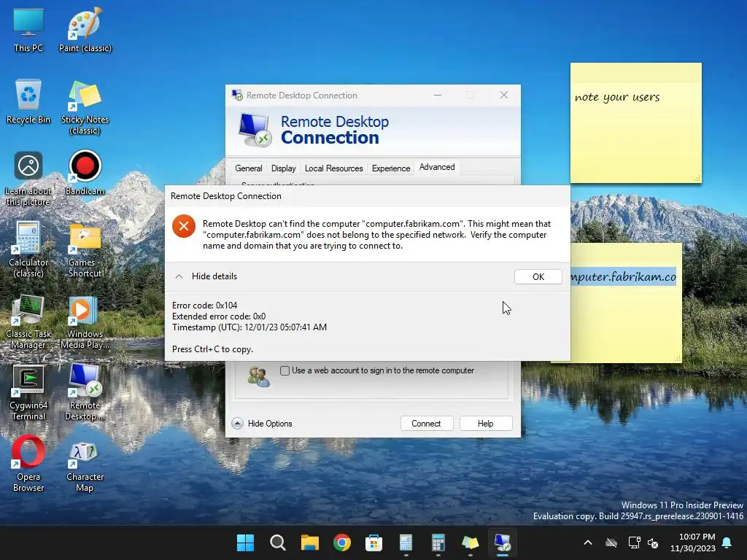Screen dimensions: 747x560
Task: Click 'Press Ctrl+C to copy.' text
Action: pyautogui.click(x=212, y=349)
